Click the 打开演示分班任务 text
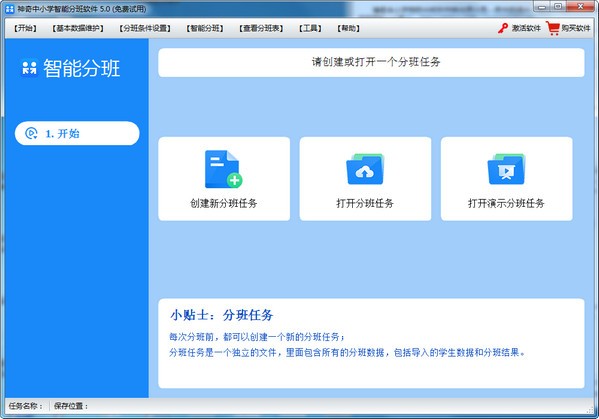Viewport: 599px width, 419px height. [506, 203]
